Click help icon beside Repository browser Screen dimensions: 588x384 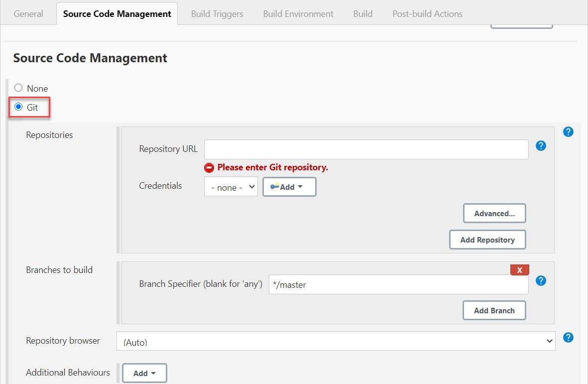point(568,338)
